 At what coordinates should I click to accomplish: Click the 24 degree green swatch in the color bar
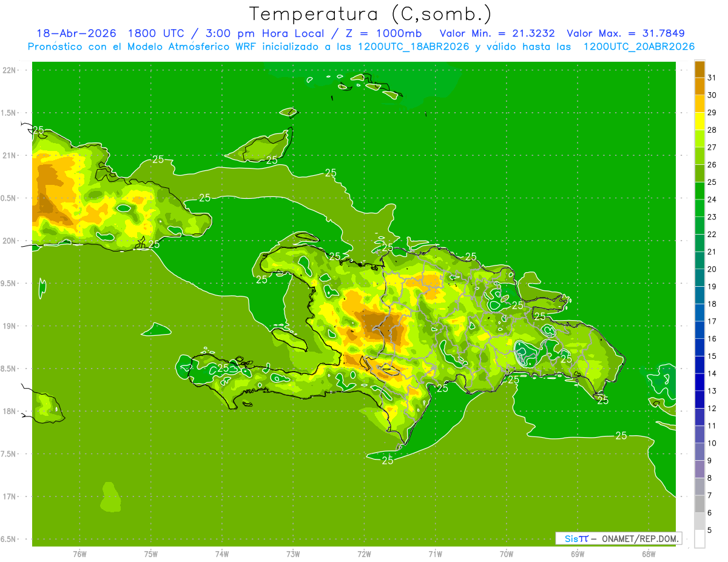(x=699, y=191)
